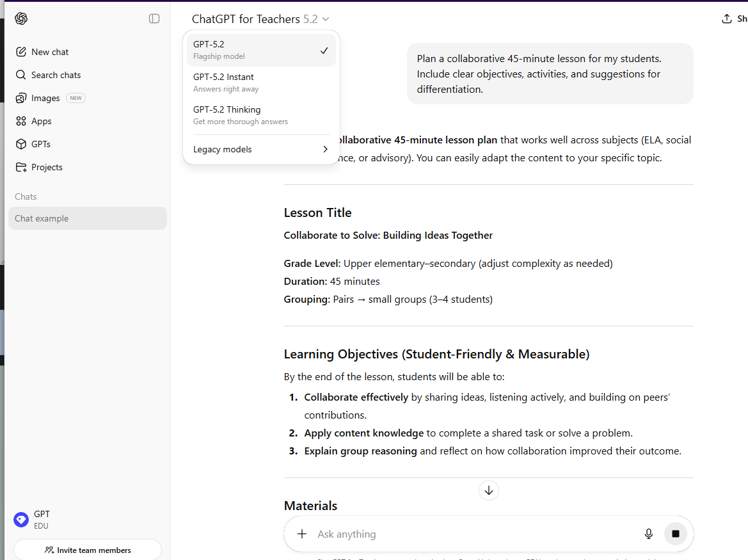The width and height of the screenshot is (748, 560).
Task: Collapse the sidebar with panel icon
Action: [154, 19]
